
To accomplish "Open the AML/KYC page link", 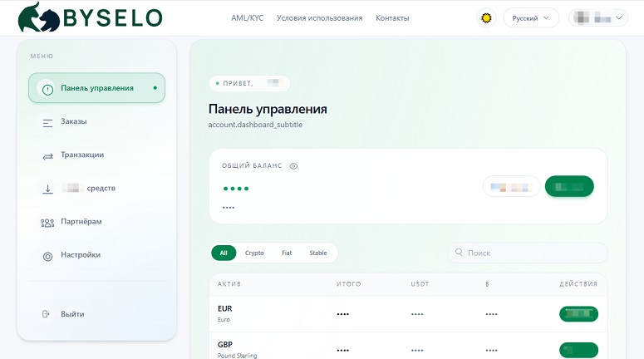I will pos(247,17).
